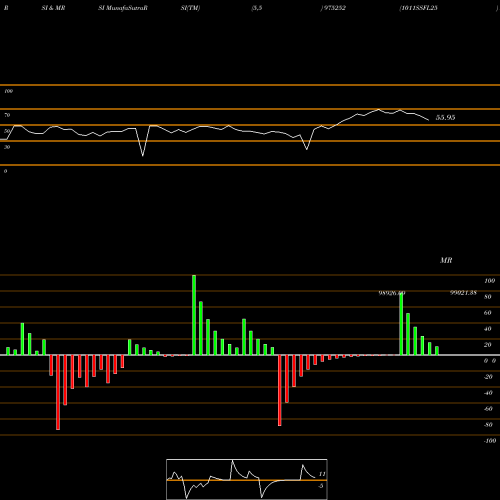The image size is (500, 500).
Task: Click the header text 'SI(TM)'
Action: [190, 8]
